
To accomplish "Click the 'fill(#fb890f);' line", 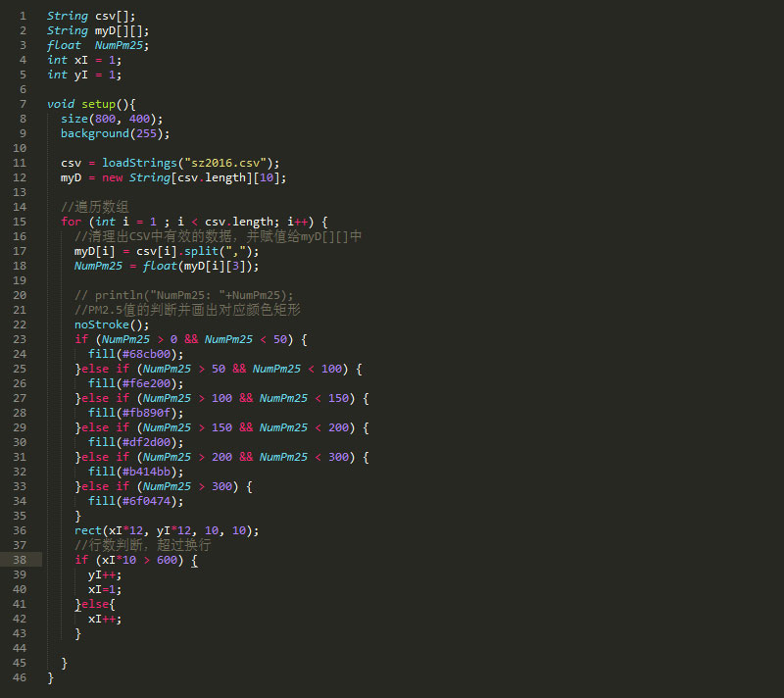I will click(135, 413).
